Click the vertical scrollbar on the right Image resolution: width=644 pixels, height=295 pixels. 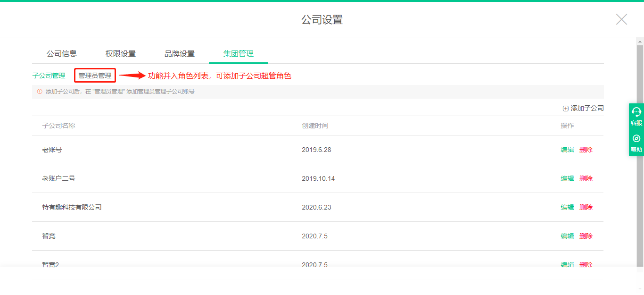[x=640, y=156]
